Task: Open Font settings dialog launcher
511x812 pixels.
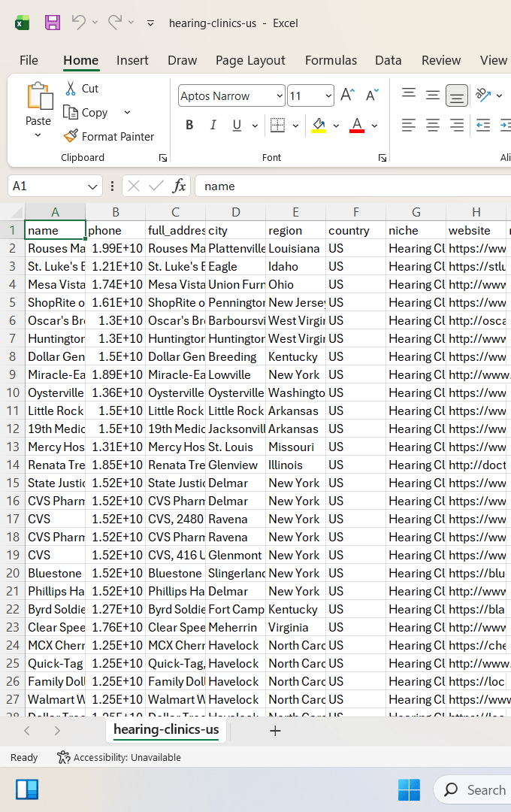Action: [382, 158]
